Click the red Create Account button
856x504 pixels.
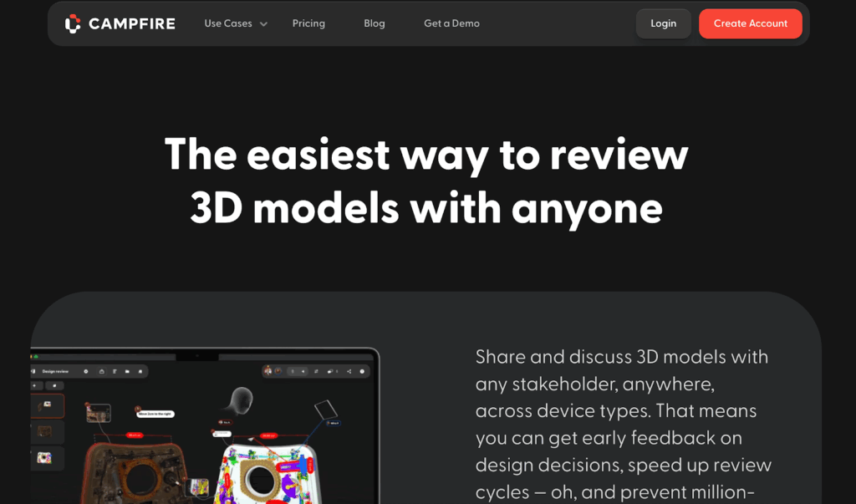pos(750,23)
